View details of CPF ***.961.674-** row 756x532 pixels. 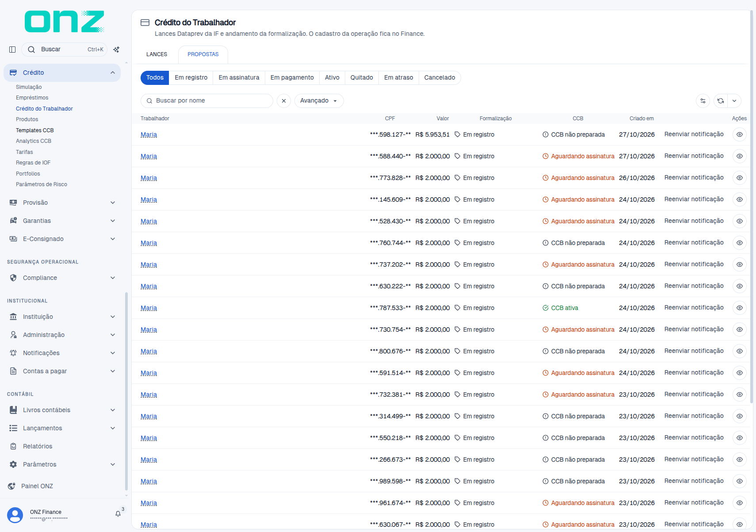(x=740, y=503)
